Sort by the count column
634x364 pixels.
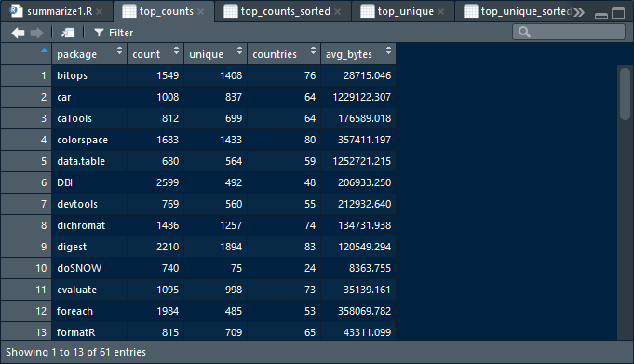tap(155, 54)
